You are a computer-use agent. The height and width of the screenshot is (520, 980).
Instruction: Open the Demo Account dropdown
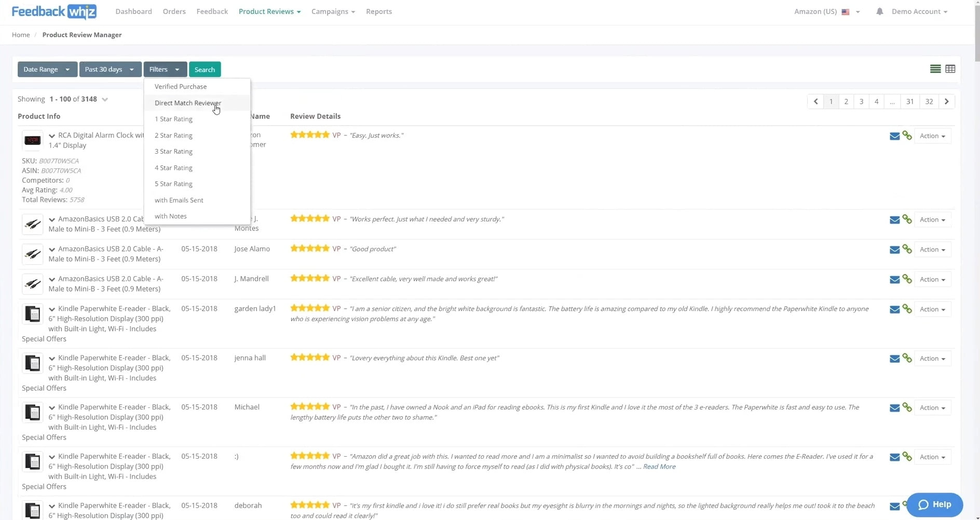click(919, 11)
